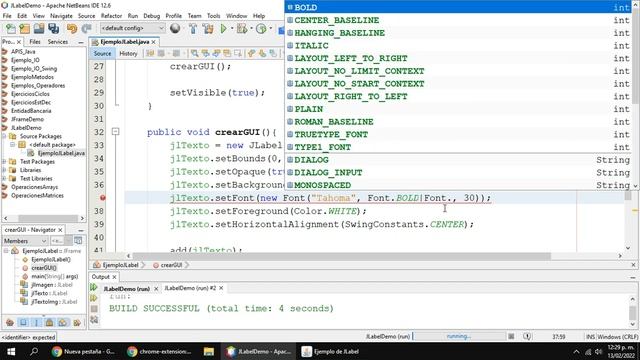This screenshot has height=360, width=640.
Task: Select the EntidadBancaria project
Action: coord(31,111)
